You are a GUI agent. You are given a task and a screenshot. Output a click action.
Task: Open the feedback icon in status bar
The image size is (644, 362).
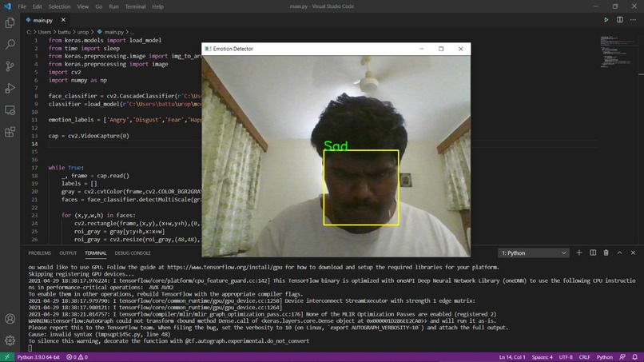coord(622,357)
